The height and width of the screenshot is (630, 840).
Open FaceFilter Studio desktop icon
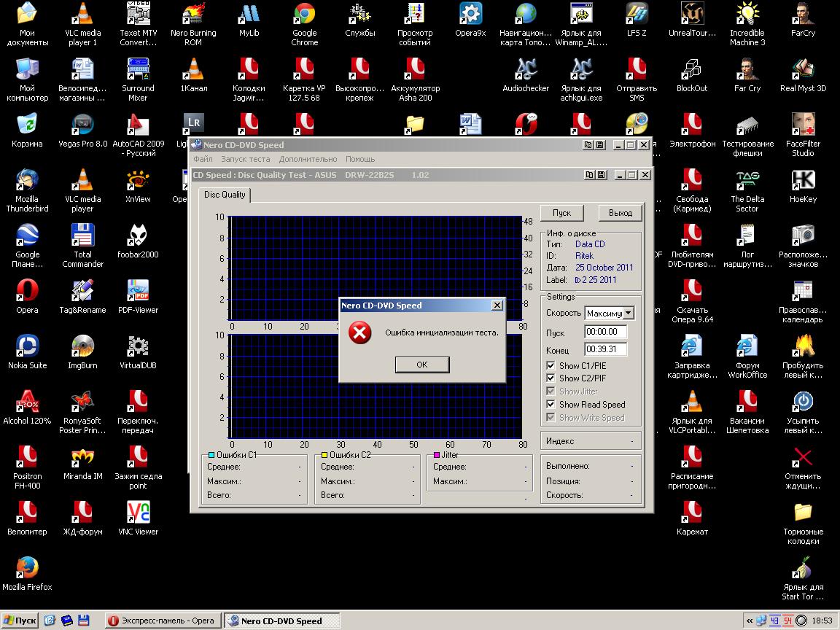pyautogui.click(x=803, y=135)
